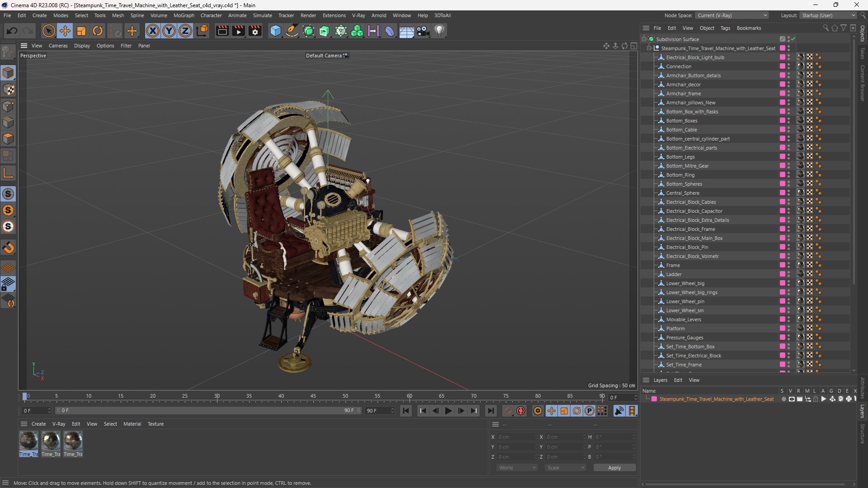
Task: Toggle visibility dots for Platform object
Action: point(789,328)
